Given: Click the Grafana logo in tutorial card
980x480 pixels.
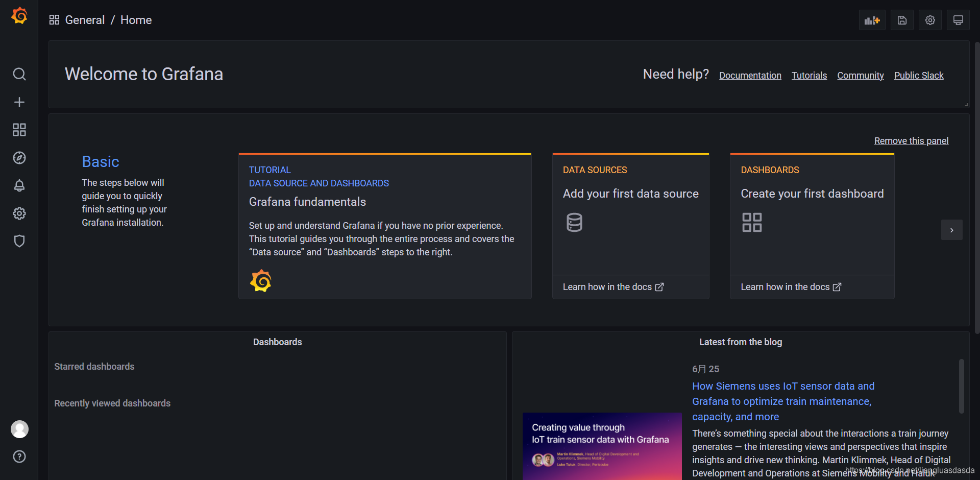Looking at the screenshot, I should point(261,280).
